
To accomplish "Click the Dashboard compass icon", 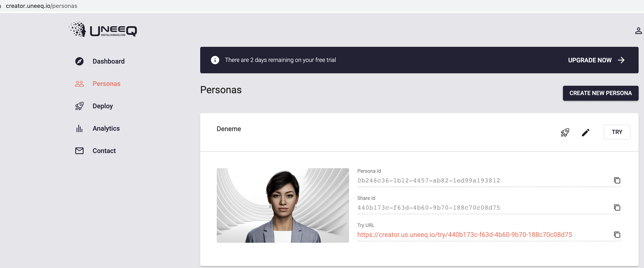I will 79,61.
